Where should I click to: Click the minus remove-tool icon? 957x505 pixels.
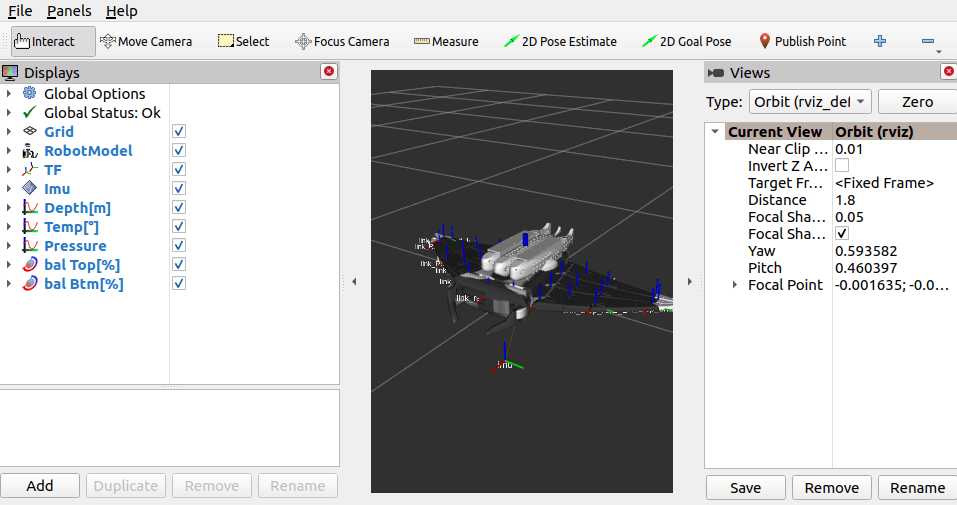coord(928,42)
